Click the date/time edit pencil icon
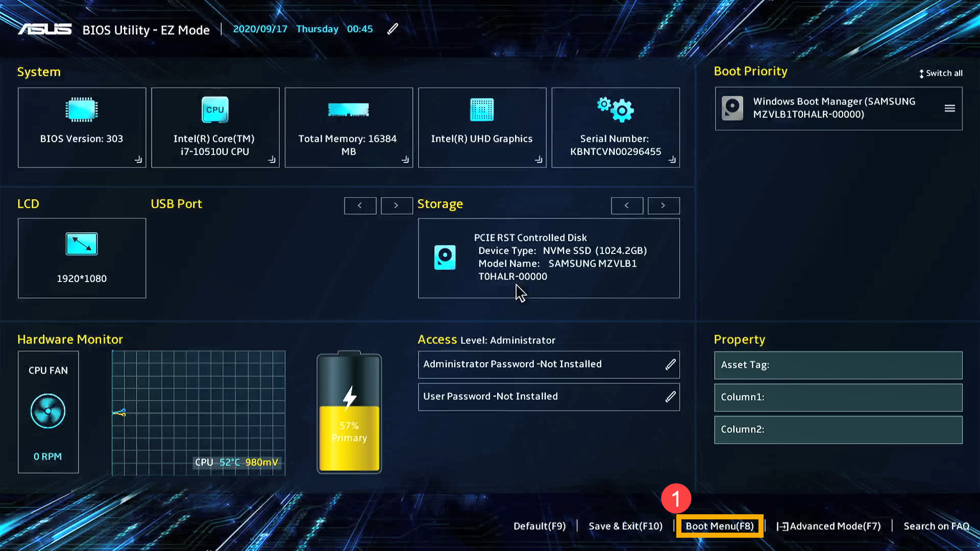The image size is (980, 551). [393, 29]
